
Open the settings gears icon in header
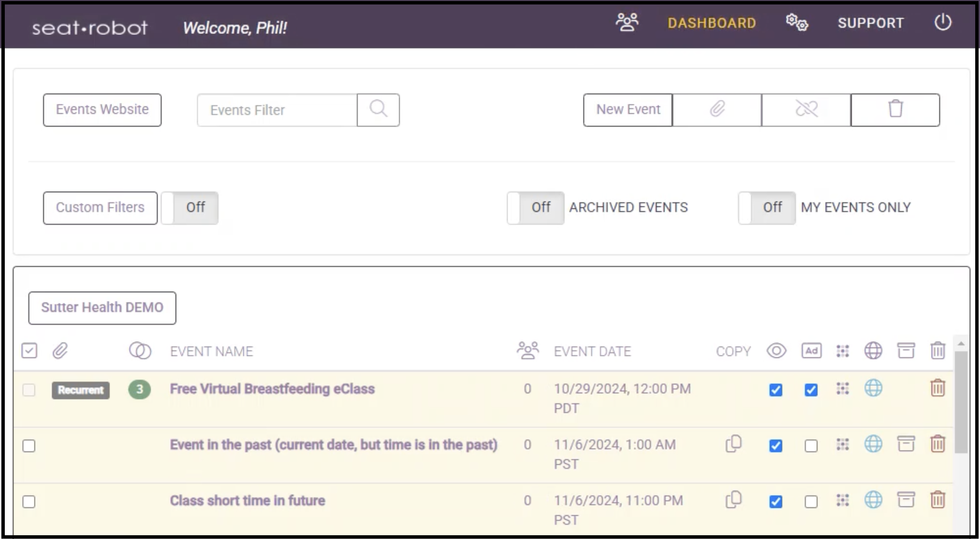[x=797, y=23]
